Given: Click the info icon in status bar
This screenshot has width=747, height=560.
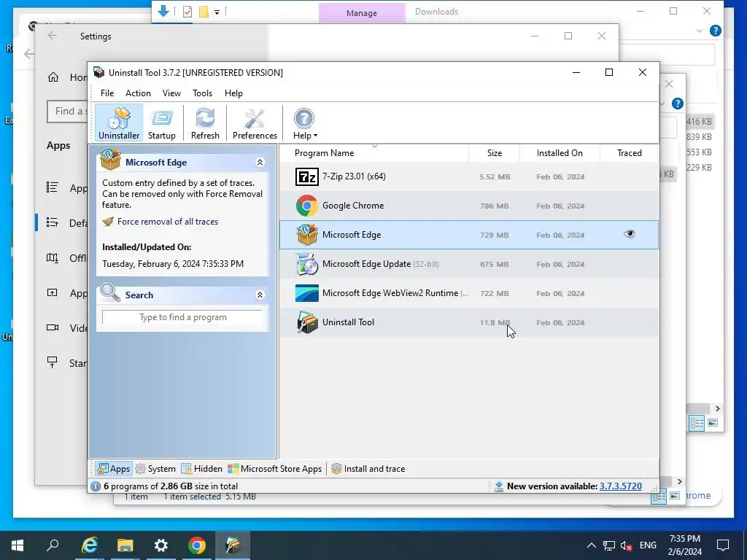Looking at the screenshot, I should click(96, 486).
